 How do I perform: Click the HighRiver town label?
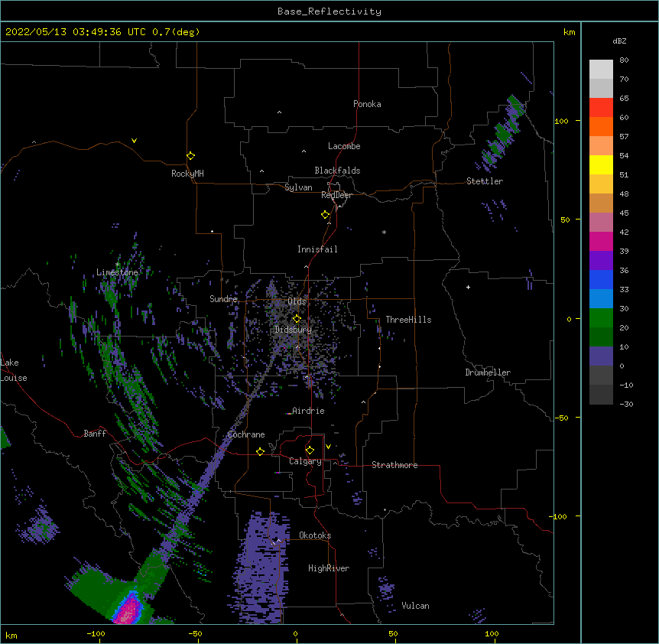[329, 568]
